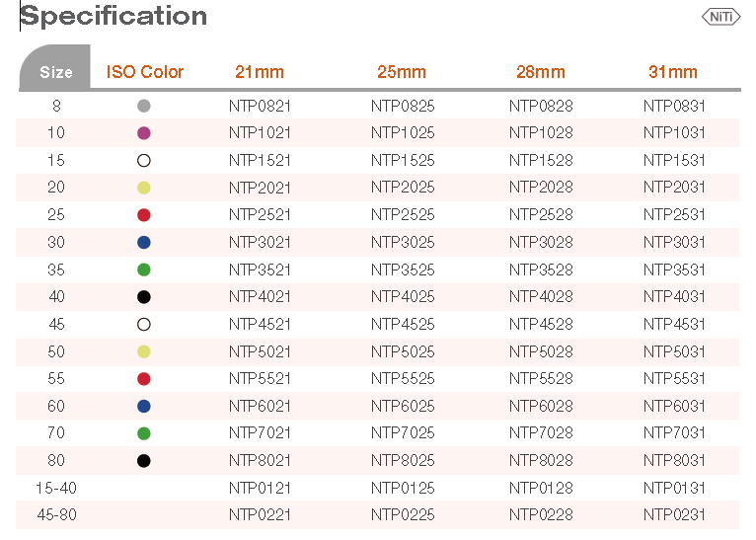Click the green color dot in the size 70 row
The width and height of the screenshot is (756, 540).
144,432
